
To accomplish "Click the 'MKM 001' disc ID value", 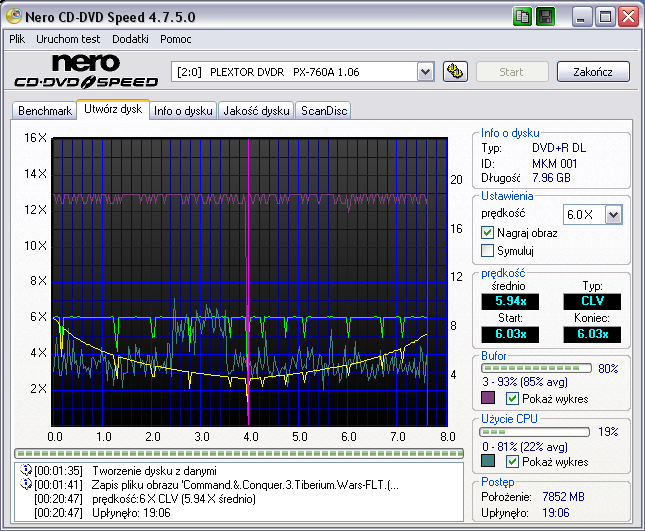I will click(555, 164).
